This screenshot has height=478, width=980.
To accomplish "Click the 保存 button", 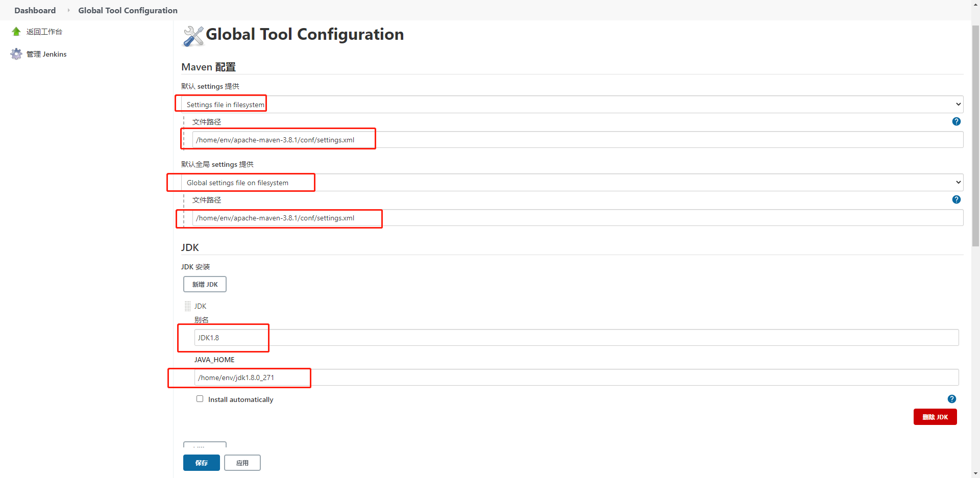I will click(201, 463).
